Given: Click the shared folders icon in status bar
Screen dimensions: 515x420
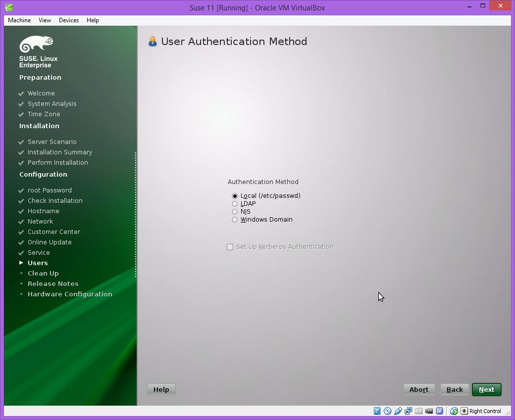Looking at the screenshot, I should (419, 411).
